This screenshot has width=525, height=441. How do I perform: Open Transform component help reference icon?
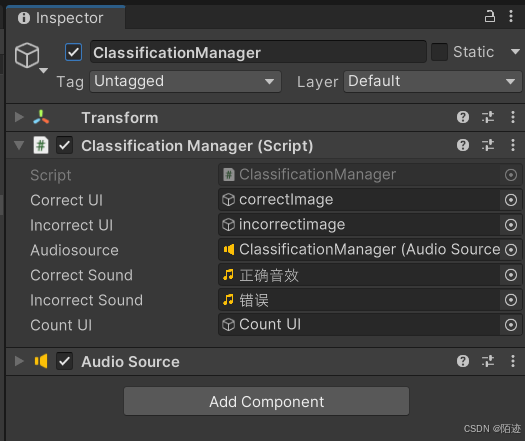pyautogui.click(x=463, y=117)
